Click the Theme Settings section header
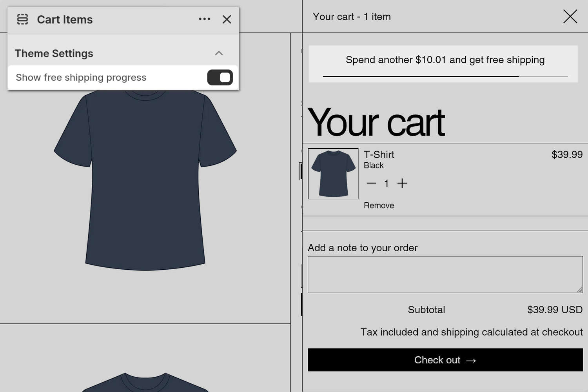 (x=54, y=53)
